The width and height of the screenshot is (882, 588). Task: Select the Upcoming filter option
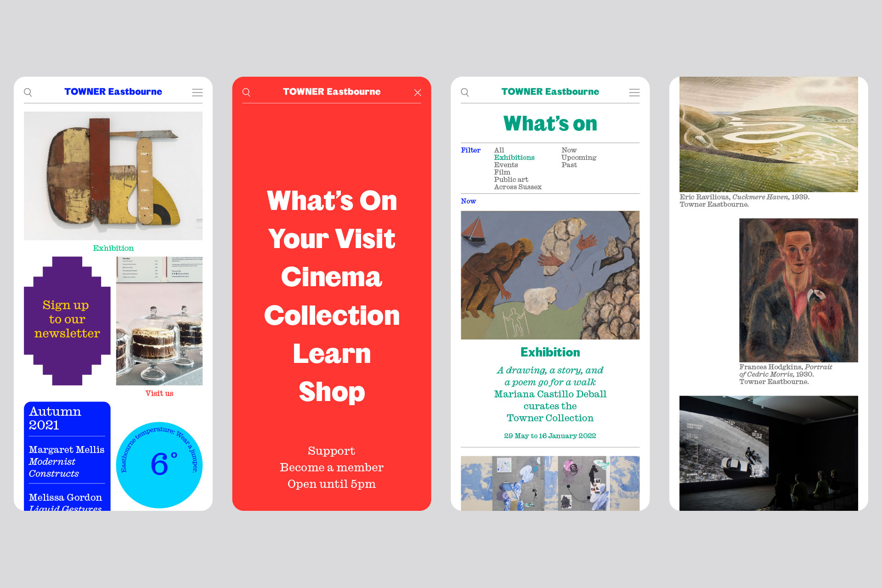coord(578,158)
